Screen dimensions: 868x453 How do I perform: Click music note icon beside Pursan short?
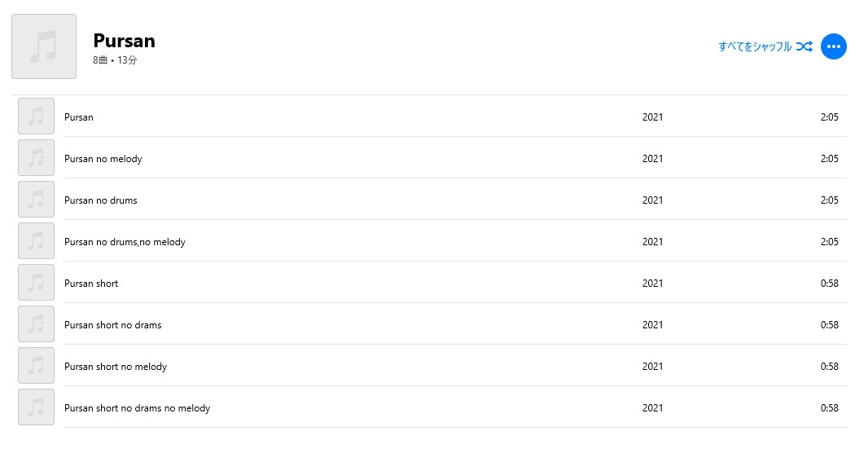coord(36,283)
